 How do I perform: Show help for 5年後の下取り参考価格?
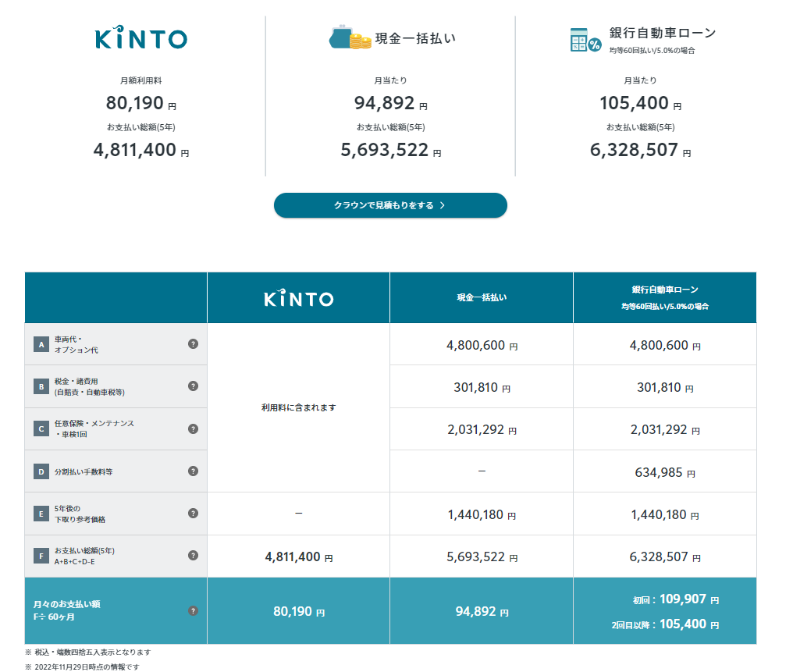193,514
